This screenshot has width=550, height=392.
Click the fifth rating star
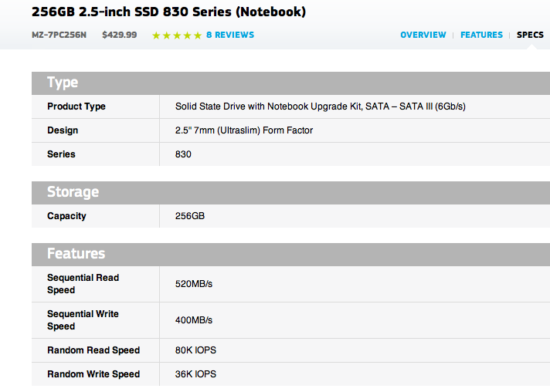(x=198, y=35)
